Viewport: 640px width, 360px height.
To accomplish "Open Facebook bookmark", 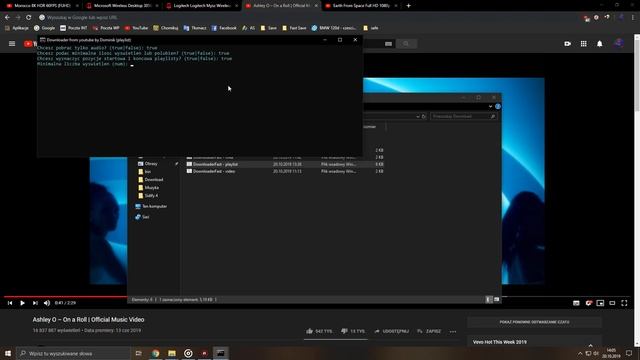I will coord(224,28).
